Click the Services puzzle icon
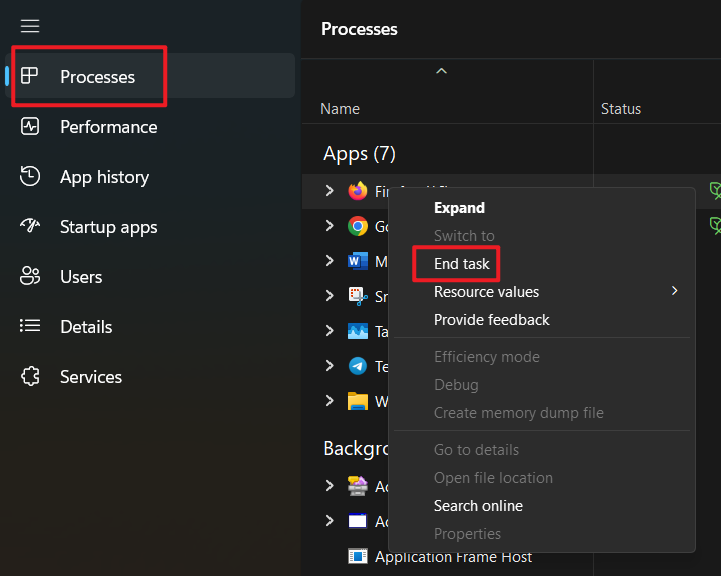Viewport: 721px width, 576px height. click(30, 376)
